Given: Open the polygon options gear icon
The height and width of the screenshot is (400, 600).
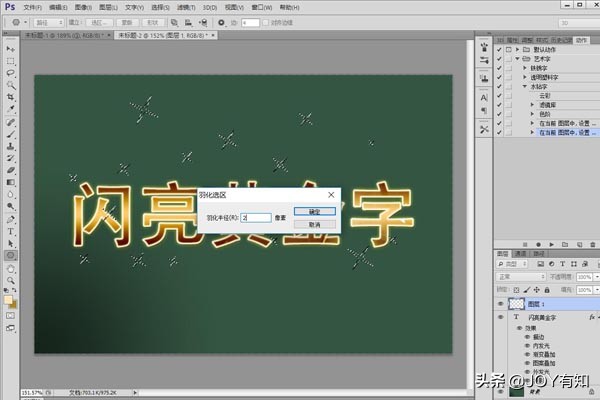Looking at the screenshot, I should 221,23.
